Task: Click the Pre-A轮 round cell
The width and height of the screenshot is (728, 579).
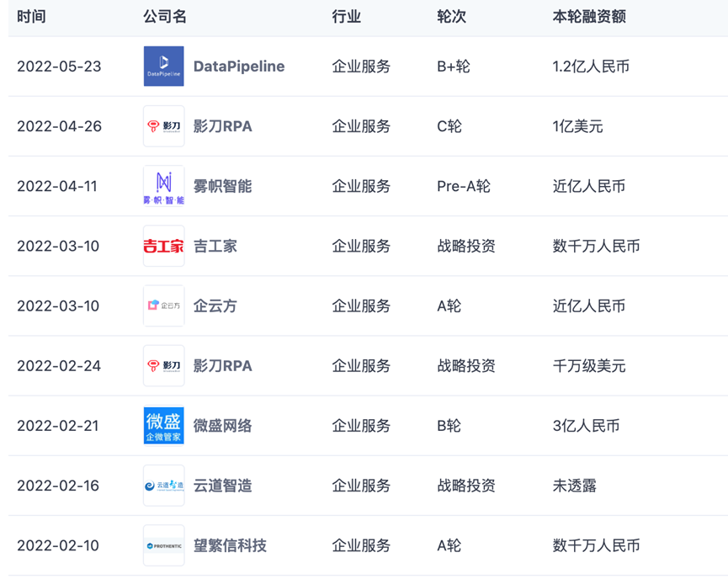Action: click(464, 186)
